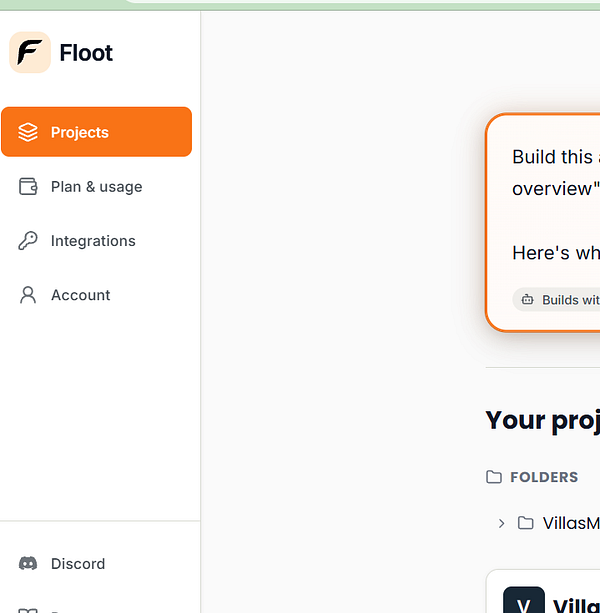Viewport: 600px width, 613px height.
Task: Click the Projects layers icon
Action: [x=28, y=132]
